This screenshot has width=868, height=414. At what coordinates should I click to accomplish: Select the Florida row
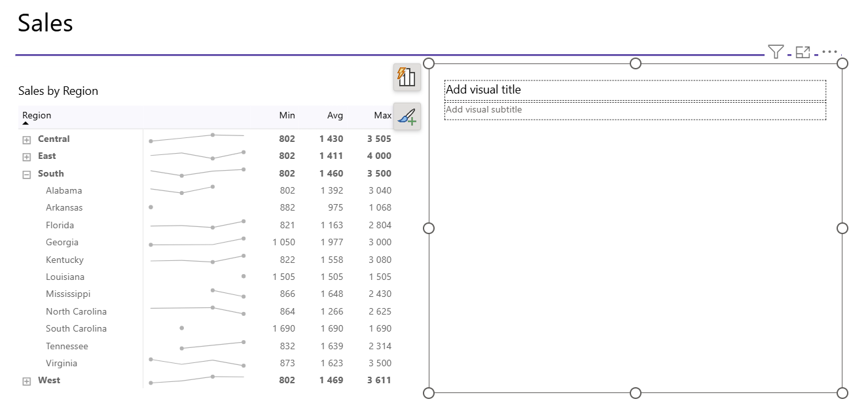[x=206, y=225]
